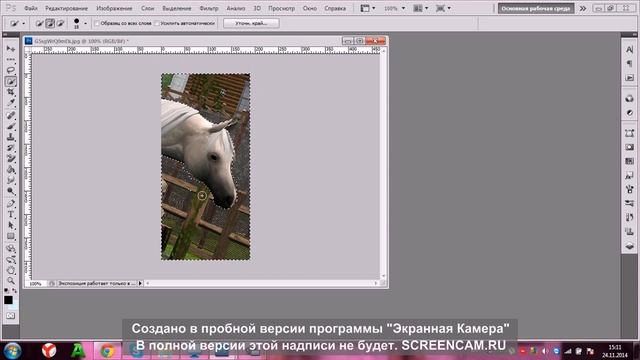Open the Справка menu
The height and width of the screenshot is (360, 640).
(335, 8)
